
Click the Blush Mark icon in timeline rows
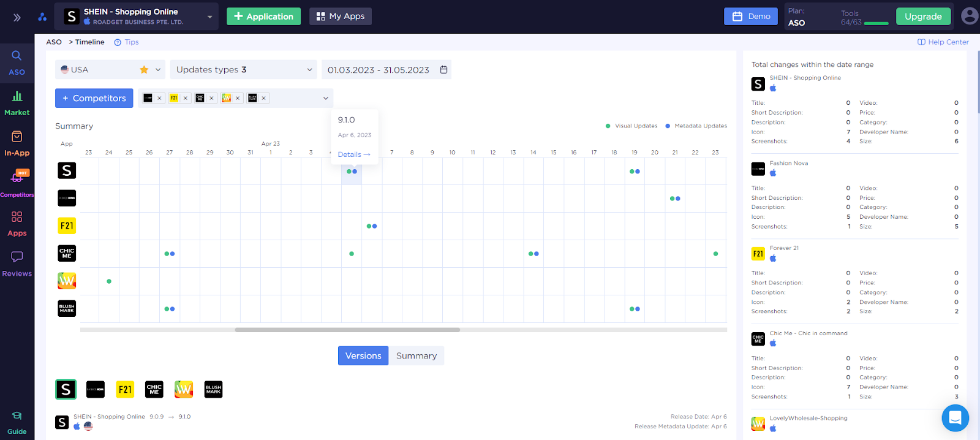[x=67, y=308]
